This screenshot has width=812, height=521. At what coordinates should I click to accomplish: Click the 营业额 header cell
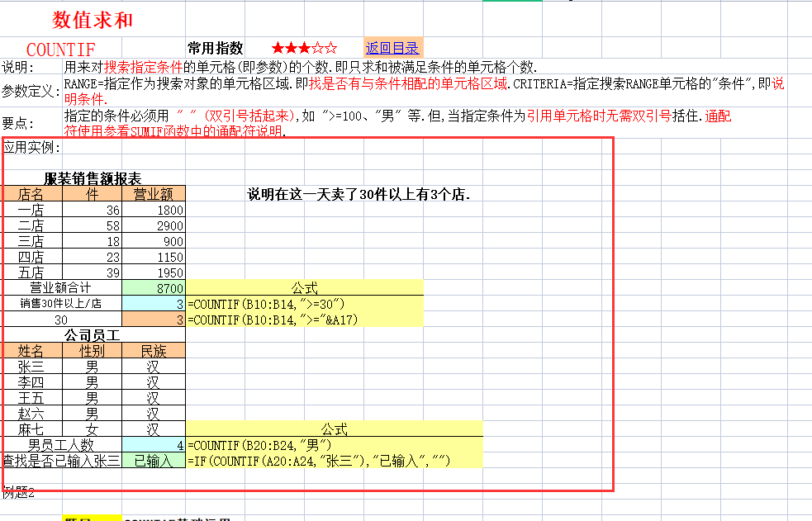[154, 193]
